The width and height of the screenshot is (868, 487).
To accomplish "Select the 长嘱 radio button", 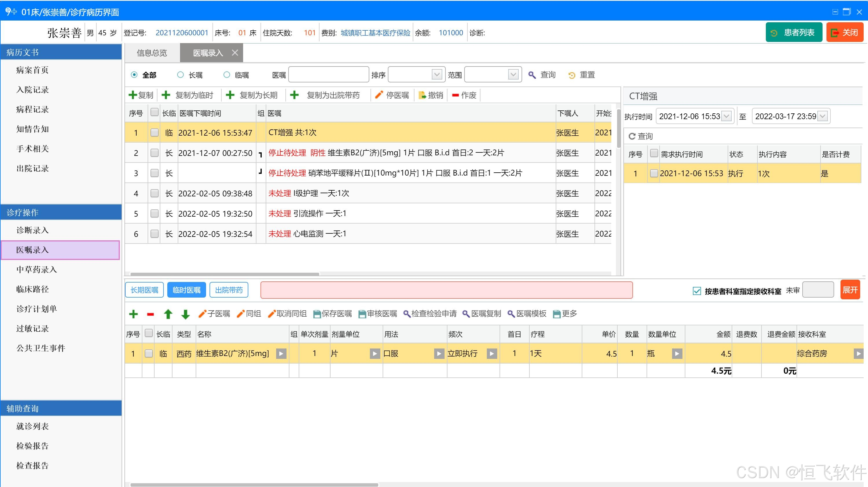I will pyautogui.click(x=180, y=75).
